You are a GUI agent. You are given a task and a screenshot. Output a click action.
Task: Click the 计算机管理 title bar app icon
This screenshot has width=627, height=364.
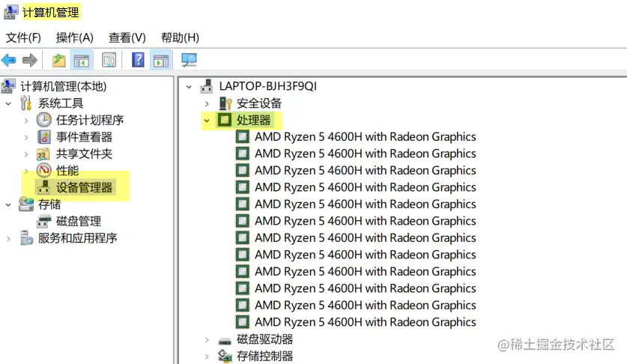pyautogui.click(x=10, y=12)
